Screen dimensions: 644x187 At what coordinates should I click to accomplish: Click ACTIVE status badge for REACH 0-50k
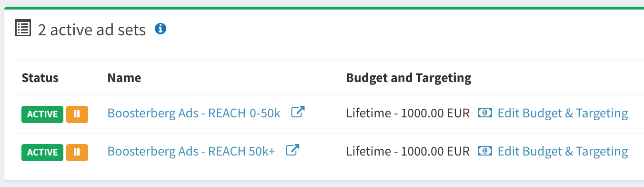(x=42, y=114)
